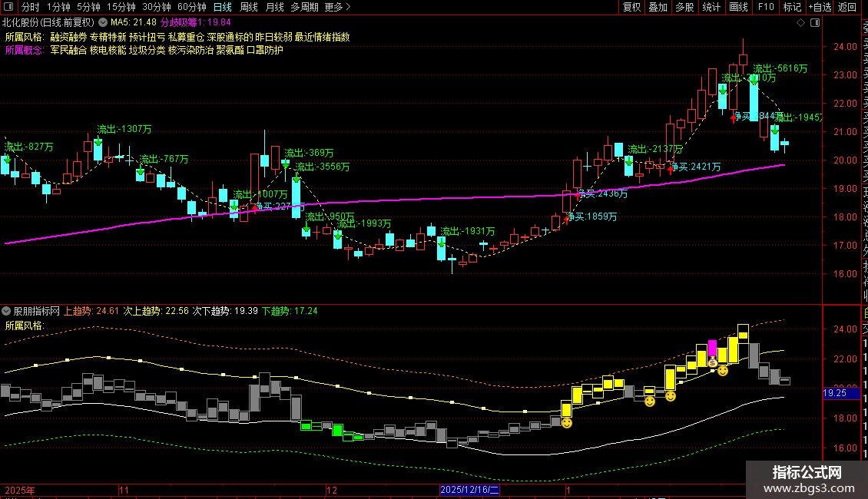Activate the 画线 drawing tools
The width and height of the screenshot is (868, 499).
(x=738, y=7)
